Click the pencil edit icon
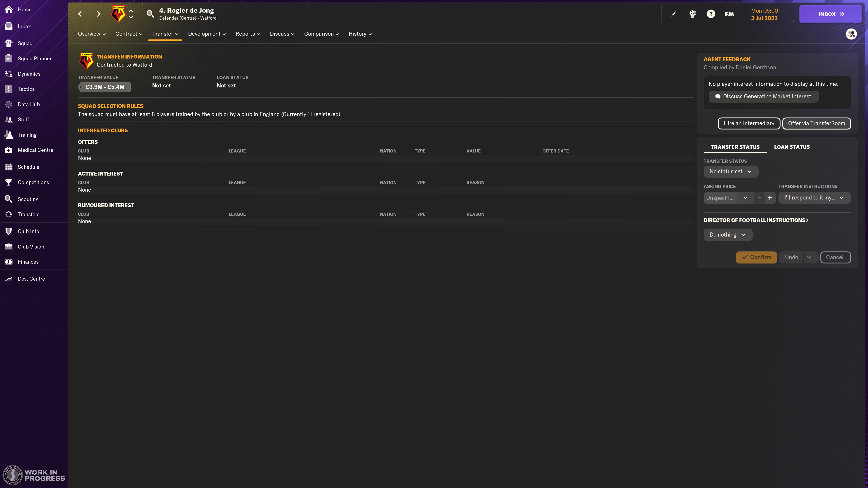Viewport: 868px width, 488px height. pyautogui.click(x=674, y=14)
